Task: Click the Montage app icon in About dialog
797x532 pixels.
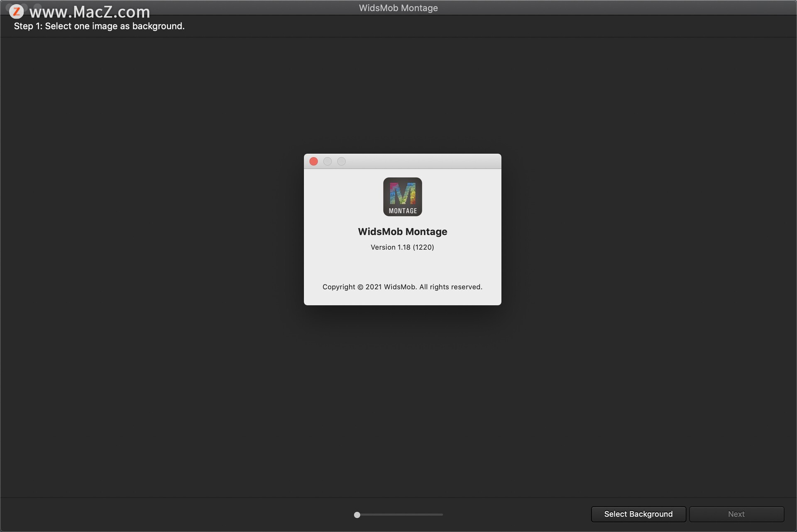Action: click(402, 197)
